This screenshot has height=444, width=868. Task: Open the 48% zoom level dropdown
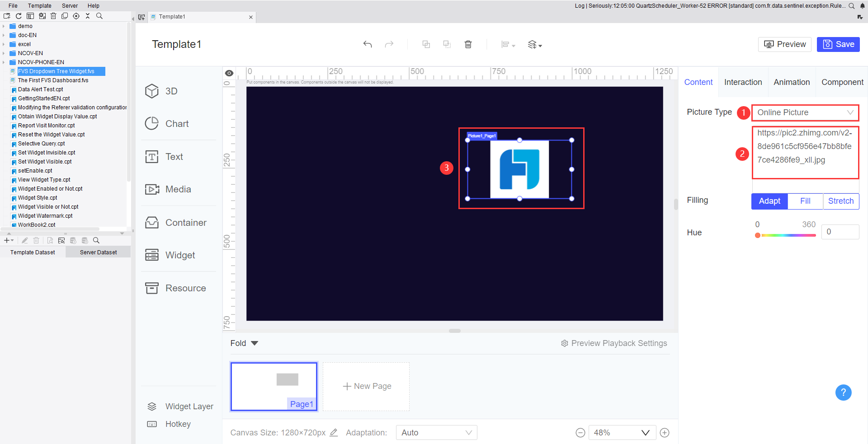[622, 433]
